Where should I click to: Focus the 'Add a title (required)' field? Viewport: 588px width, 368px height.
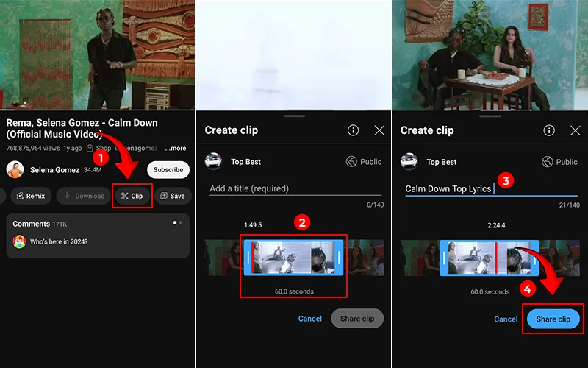click(x=295, y=189)
